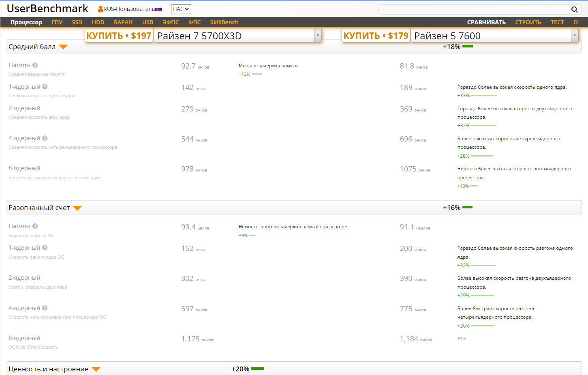This screenshot has height=375, width=588.
Task: Click the +20% value and sentiment difference
Action: 240,369
